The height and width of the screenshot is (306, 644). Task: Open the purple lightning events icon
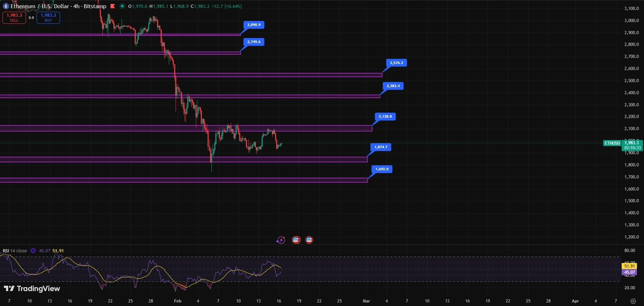(281, 240)
